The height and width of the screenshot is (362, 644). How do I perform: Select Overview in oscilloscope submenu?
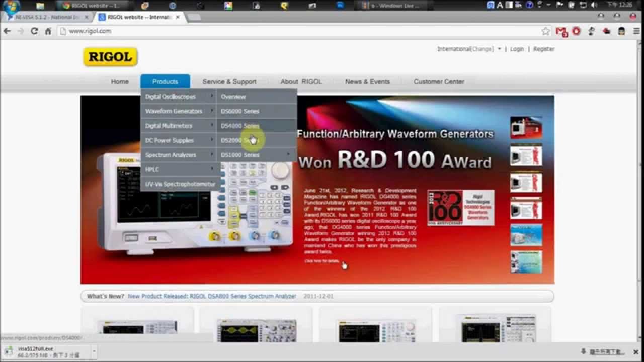(x=257, y=96)
